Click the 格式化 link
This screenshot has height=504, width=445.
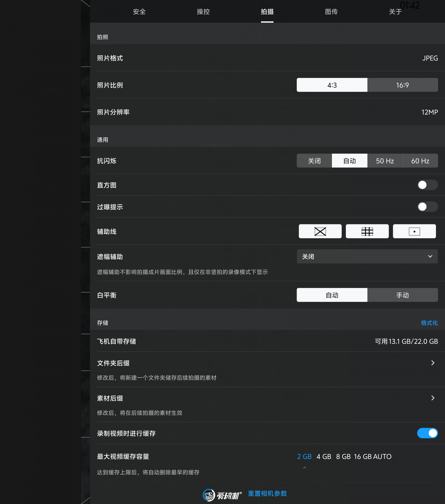click(429, 323)
